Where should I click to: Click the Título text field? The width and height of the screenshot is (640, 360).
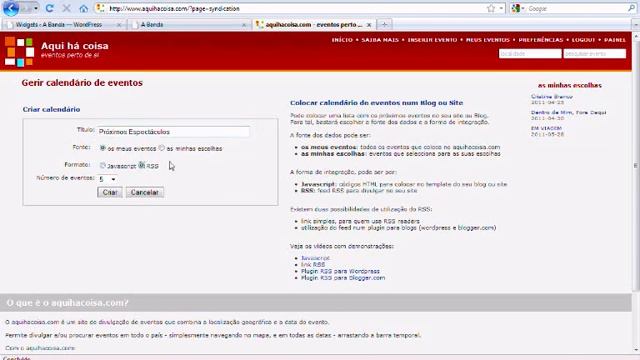pos(173,132)
